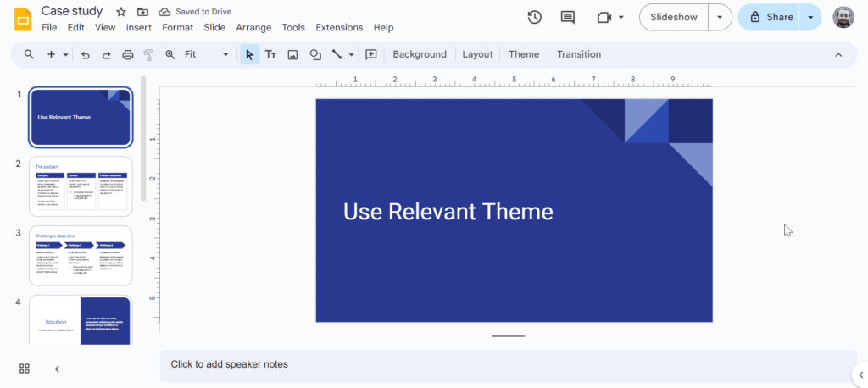Collapse the filmstrip with left chevron
This screenshot has height=388, width=868.
pos(57,369)
